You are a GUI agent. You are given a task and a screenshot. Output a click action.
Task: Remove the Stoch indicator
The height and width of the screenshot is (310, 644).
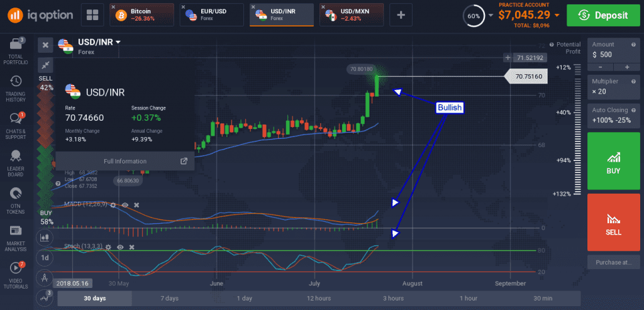pos(132,246)
